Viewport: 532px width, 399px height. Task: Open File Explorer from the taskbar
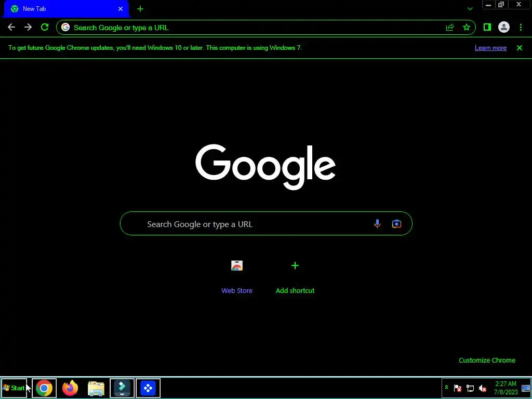pos(96,389)
